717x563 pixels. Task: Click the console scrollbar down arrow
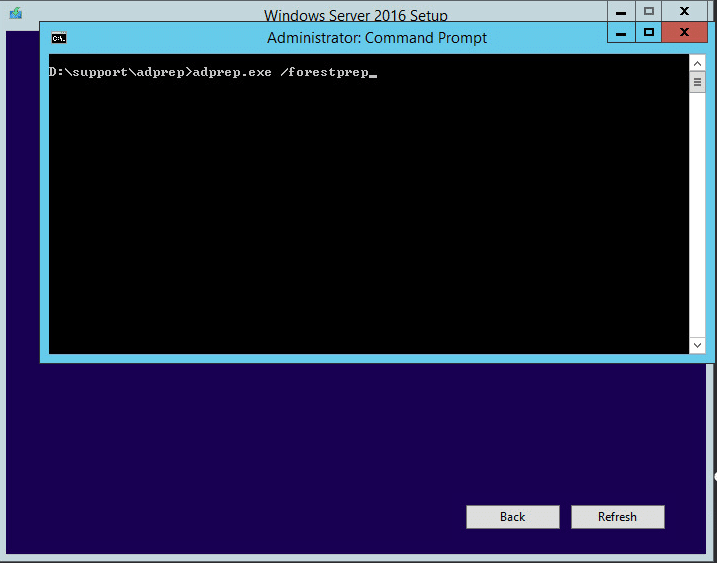click(x=697, y=345)
